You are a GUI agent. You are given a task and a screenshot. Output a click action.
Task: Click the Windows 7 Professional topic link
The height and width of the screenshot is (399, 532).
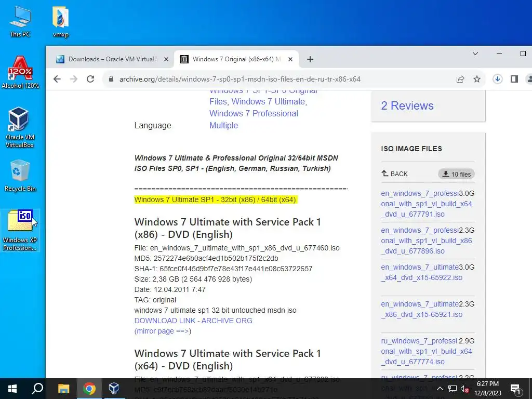(x=254, y=113)
